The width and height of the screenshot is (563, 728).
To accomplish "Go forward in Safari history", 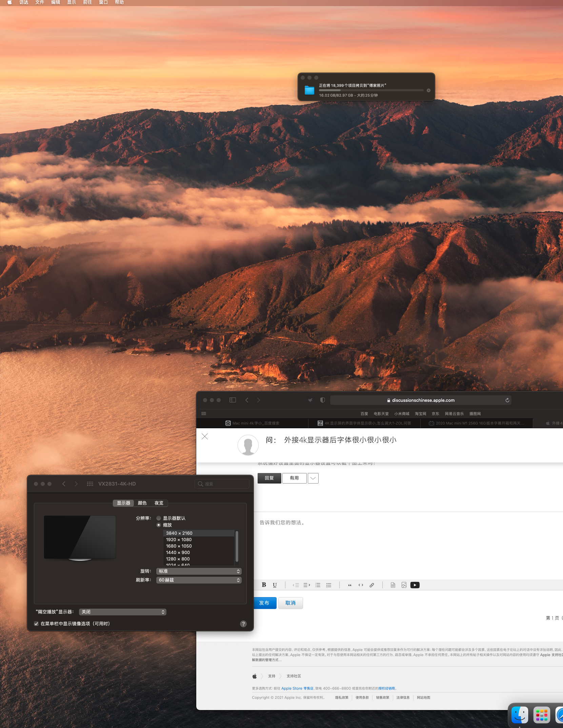I will pos(259,400).
